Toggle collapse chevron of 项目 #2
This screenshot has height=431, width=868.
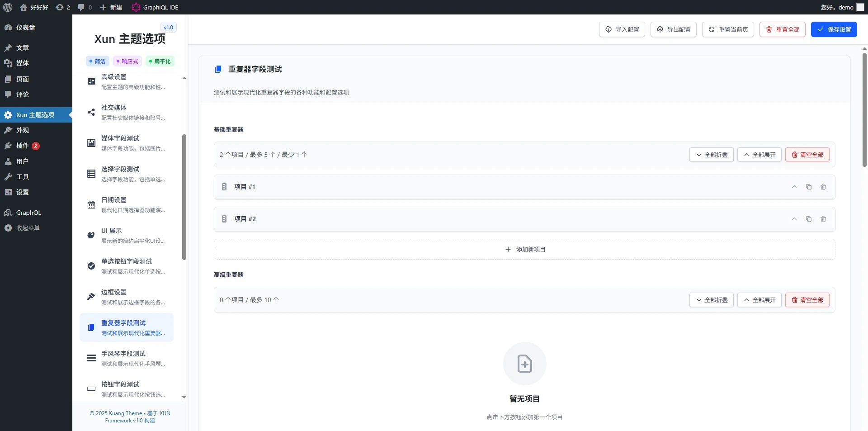[794, 219]
